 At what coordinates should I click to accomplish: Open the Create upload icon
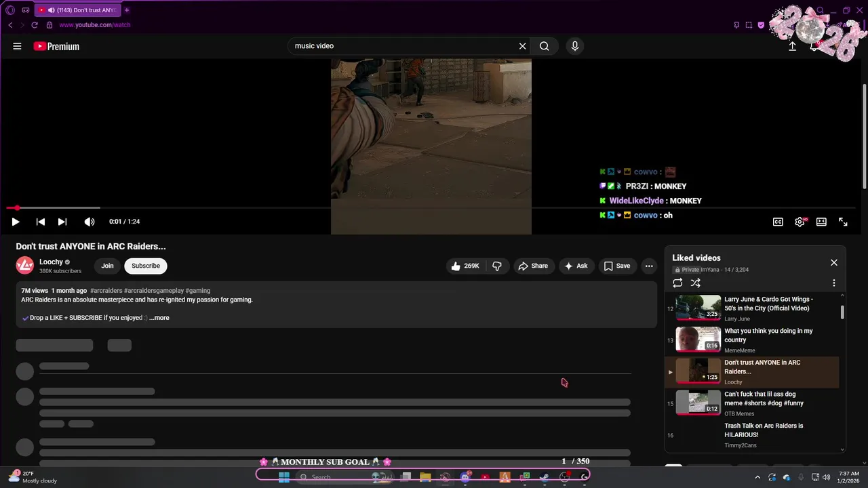[x=792, y=46]
